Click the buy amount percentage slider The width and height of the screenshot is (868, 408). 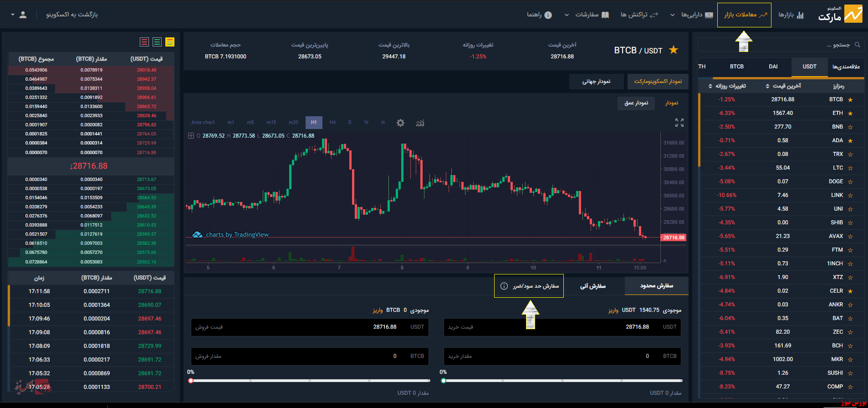[562, 381]
